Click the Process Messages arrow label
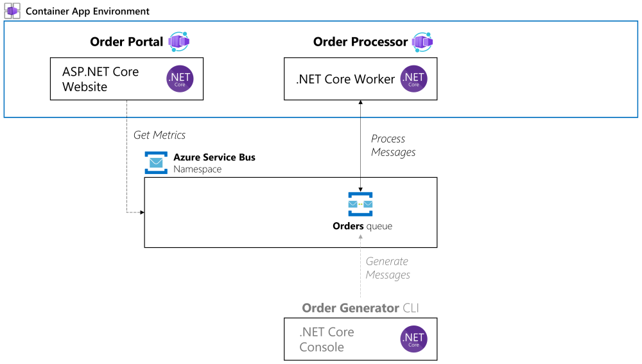This screenshot has width=642, height=364. [393, 145]
